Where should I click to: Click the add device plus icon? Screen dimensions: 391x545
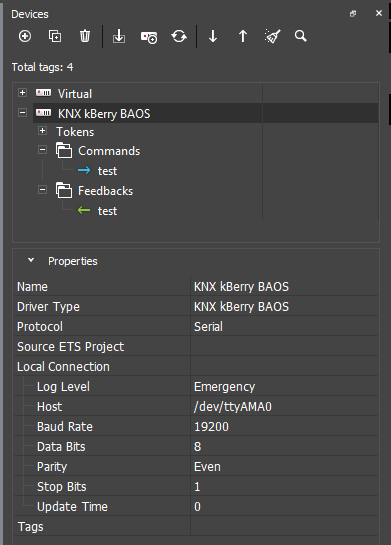(25, 36)
